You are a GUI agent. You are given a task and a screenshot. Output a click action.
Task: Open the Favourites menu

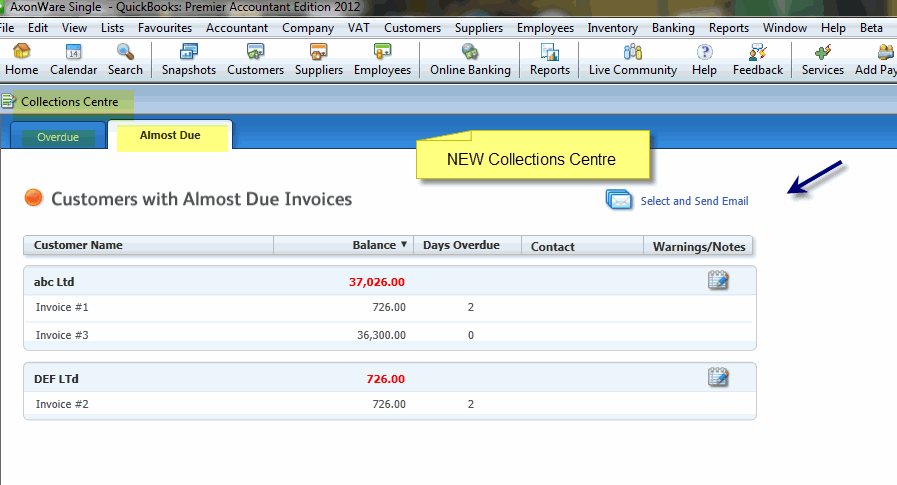(x=165, y=27)
